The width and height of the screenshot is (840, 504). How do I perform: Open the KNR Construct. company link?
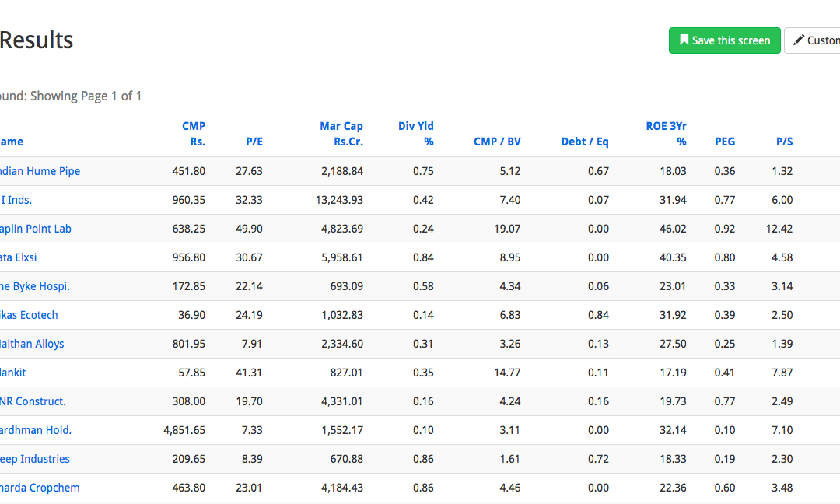(x=33, y=401)
